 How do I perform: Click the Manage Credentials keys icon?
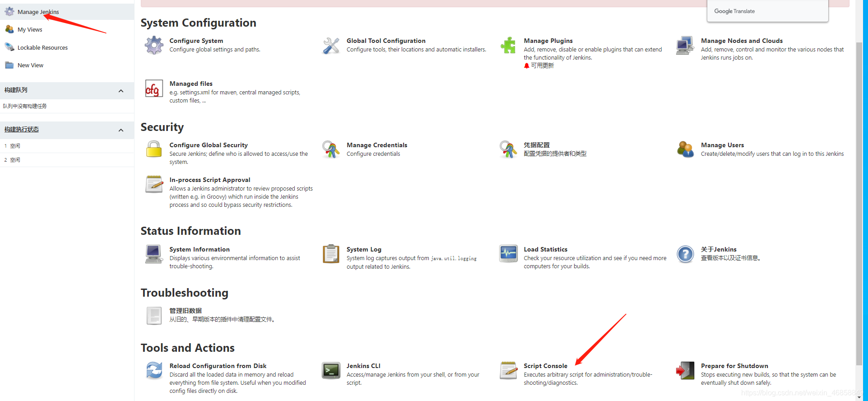[x=331, y=149]
